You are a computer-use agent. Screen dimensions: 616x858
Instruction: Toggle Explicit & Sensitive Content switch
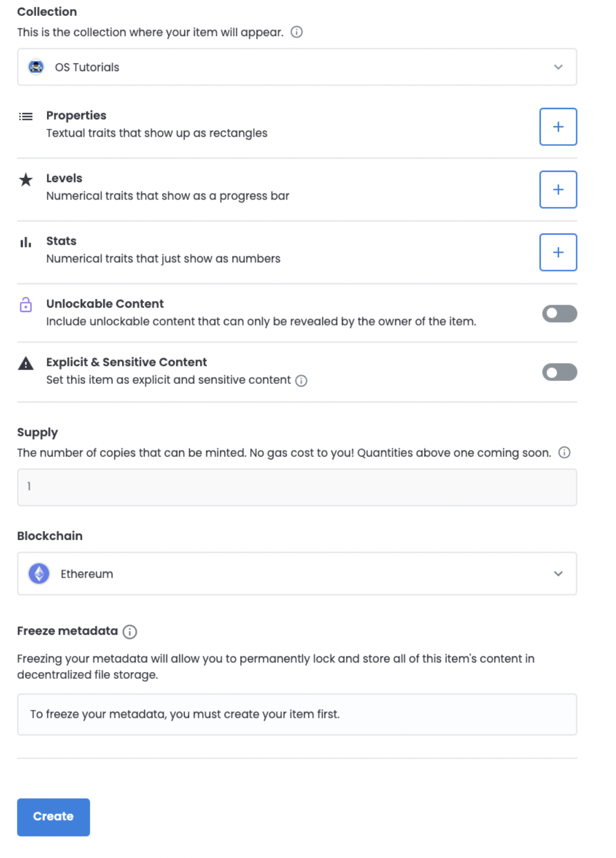tap(559, 372)
